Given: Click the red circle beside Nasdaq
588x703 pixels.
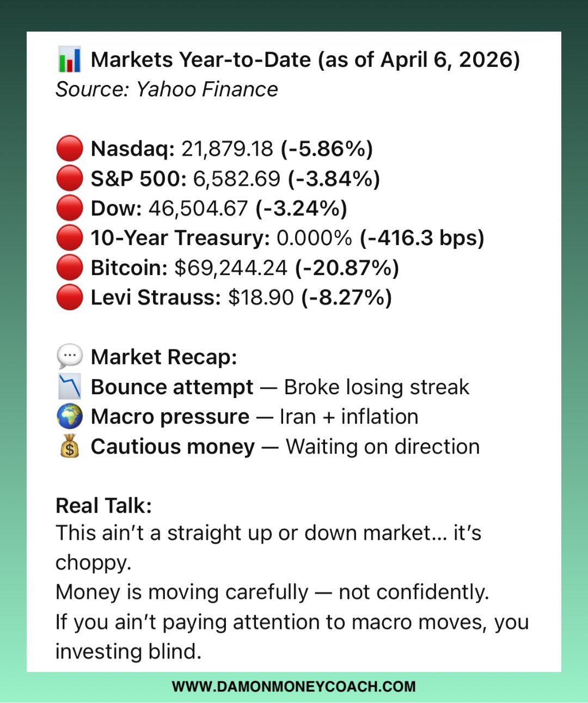Looking at the screenshot, I should (70, 149).
